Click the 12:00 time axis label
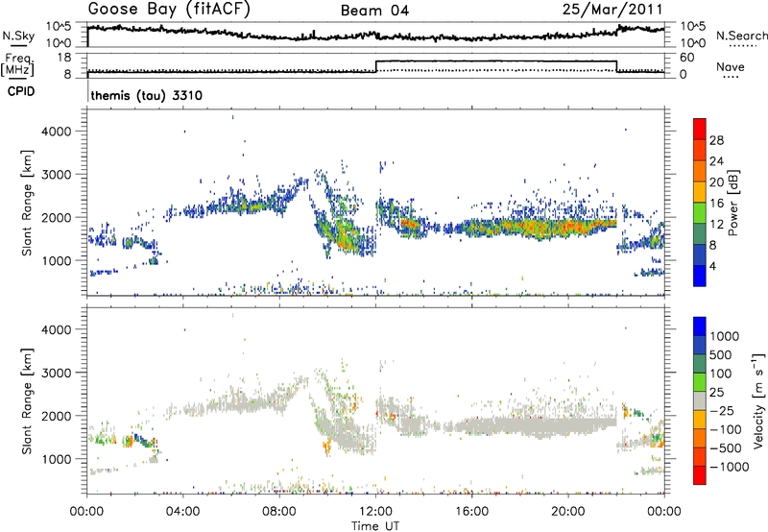 375,512
